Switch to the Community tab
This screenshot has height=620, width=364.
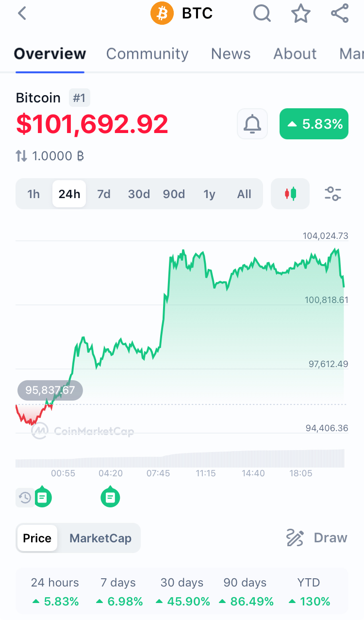[x=147, y=53]
